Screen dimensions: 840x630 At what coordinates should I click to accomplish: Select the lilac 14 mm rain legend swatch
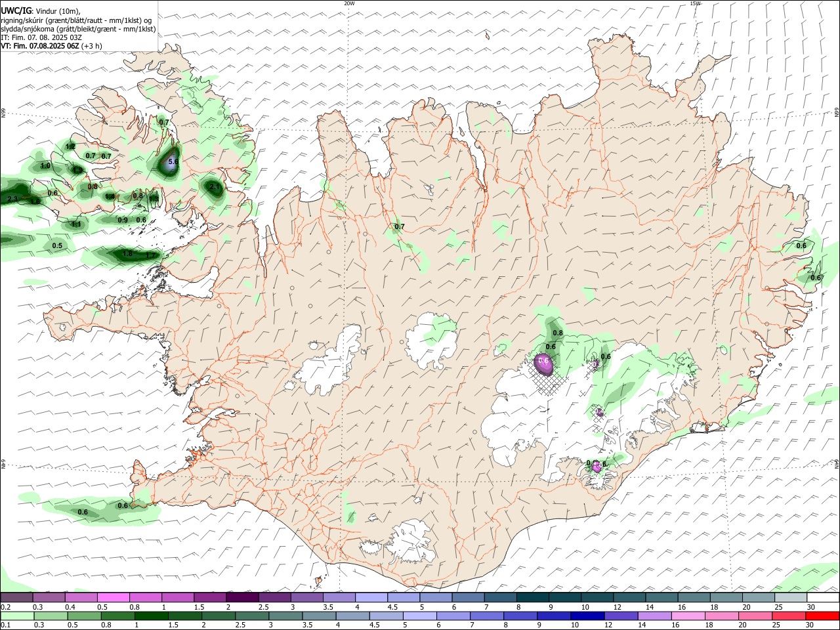click(x=655, y=616)
